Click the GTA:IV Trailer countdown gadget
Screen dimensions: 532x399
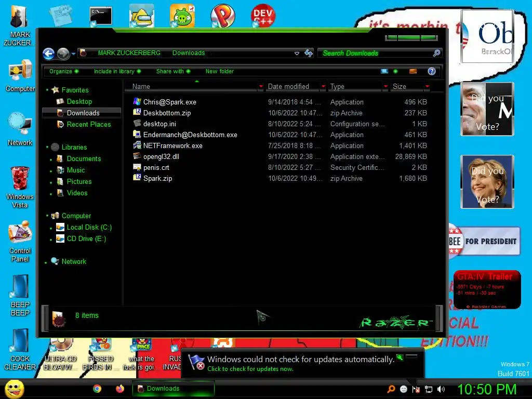tap(487, 289)
